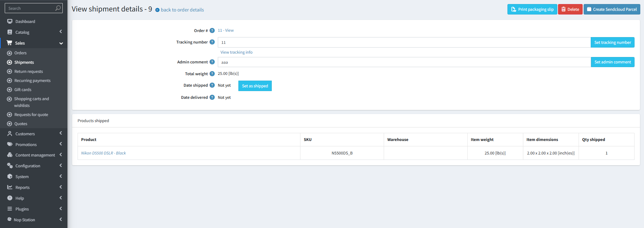Expand the Configuration menu chevron
The image size is (644, 228).
61,165
